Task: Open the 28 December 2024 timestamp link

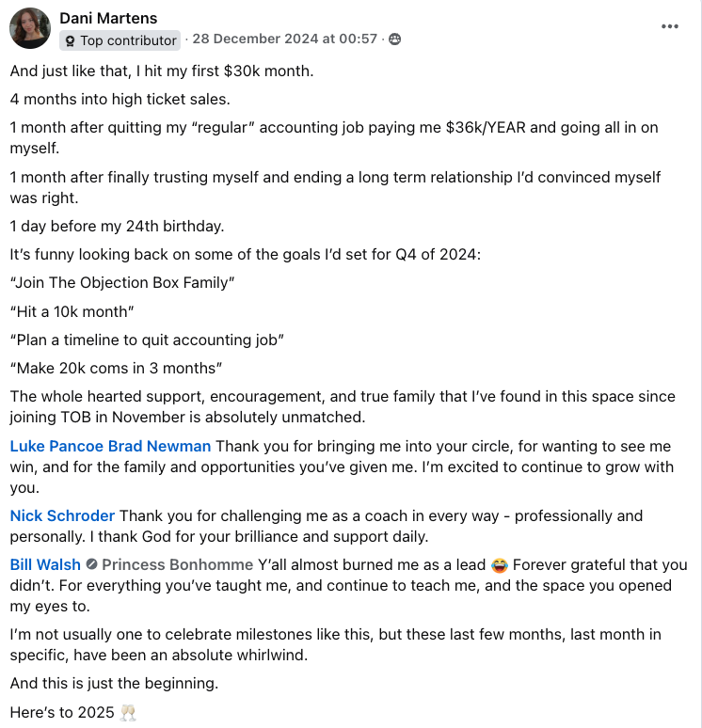Action: click(x=285, y=39)
